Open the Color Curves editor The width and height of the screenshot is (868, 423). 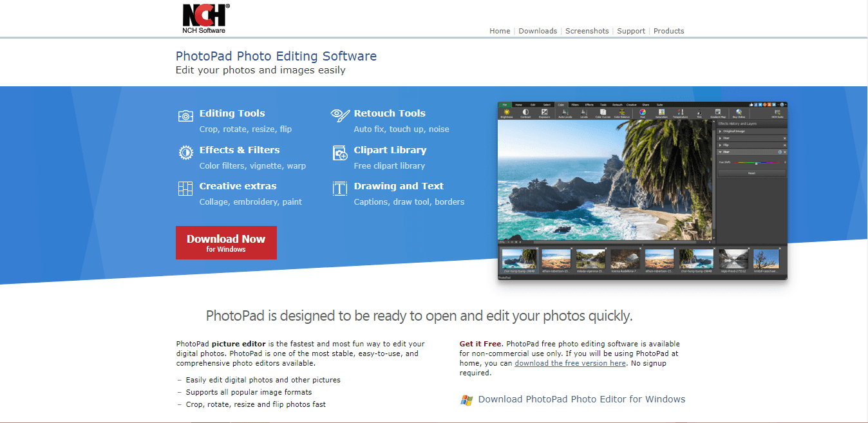602,113
